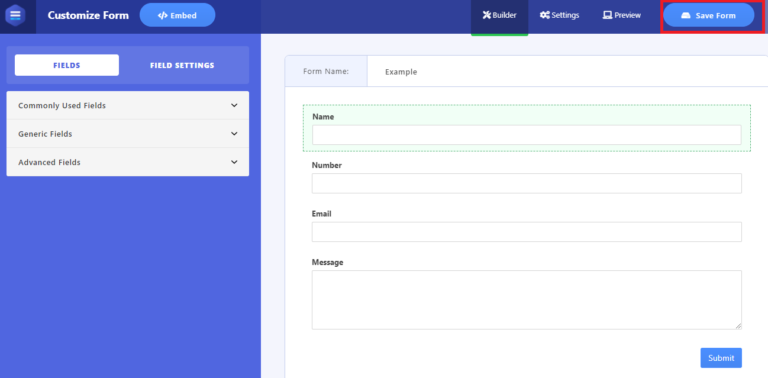Viewport: 768px width, 378px height.
Task: Open the hexagon hamburger menu icon
Action: 15,15
